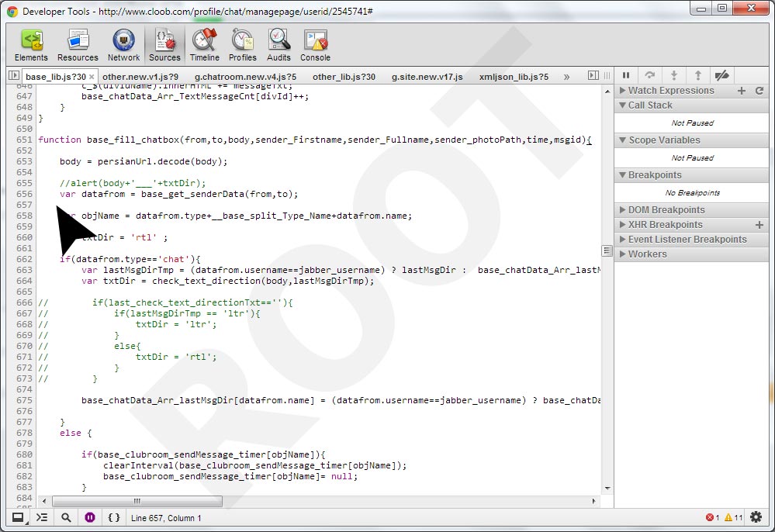Click the horizontal scrollbar thumb in code editor

pos(137,502)
